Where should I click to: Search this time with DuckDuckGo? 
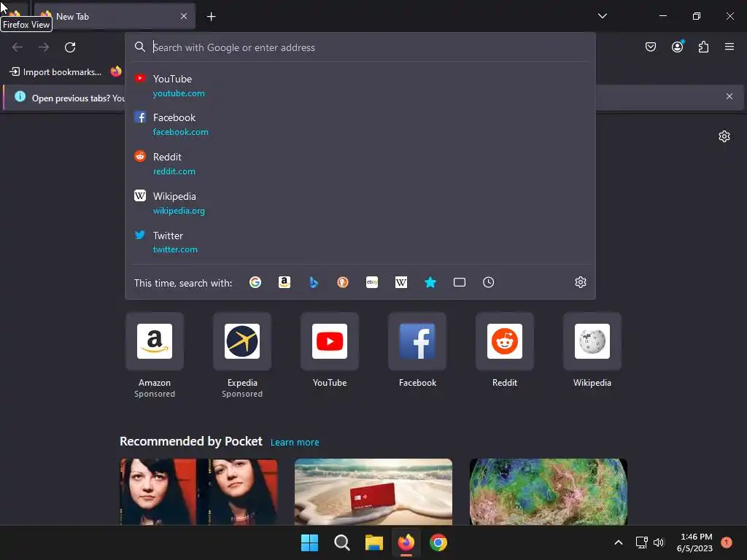[343, 282]
